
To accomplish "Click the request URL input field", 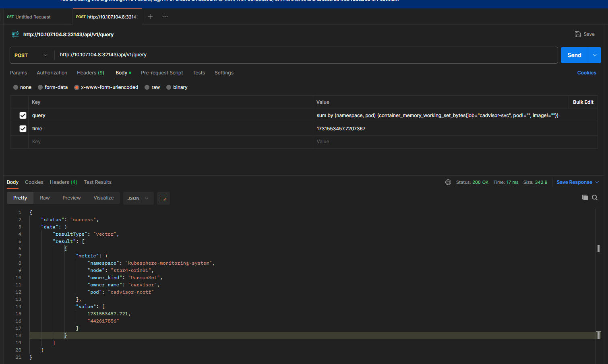I will (x=306, y=55).
